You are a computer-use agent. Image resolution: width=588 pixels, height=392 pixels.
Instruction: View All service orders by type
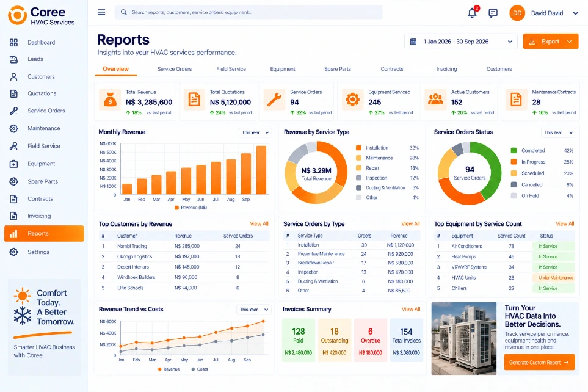pyautogui.click(x=410, y=224)
